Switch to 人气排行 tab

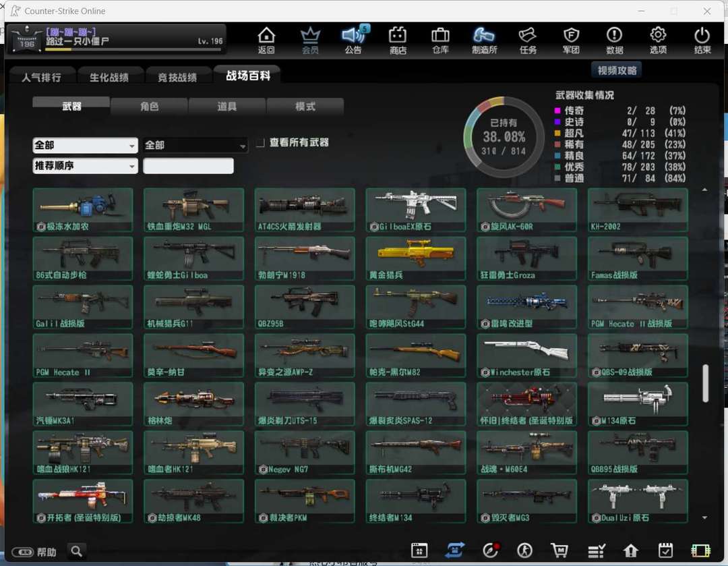pos(41,77)
